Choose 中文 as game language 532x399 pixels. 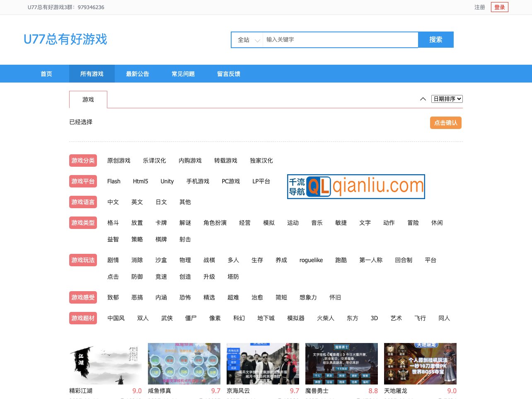[x=113, y=202]
